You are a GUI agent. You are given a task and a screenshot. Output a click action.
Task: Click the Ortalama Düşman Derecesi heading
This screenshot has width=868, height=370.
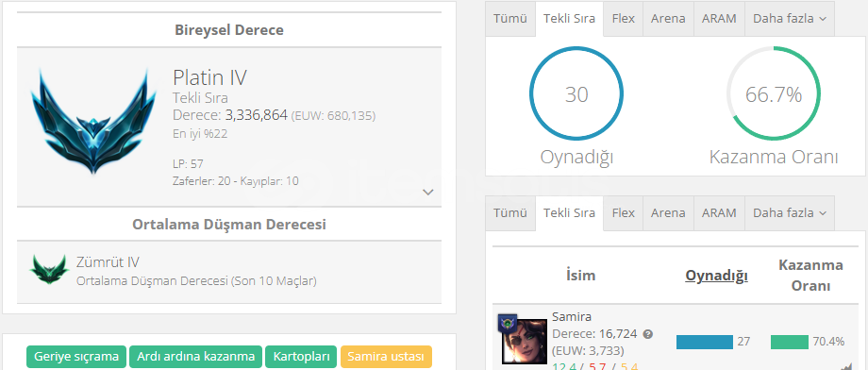click(229, 225)
